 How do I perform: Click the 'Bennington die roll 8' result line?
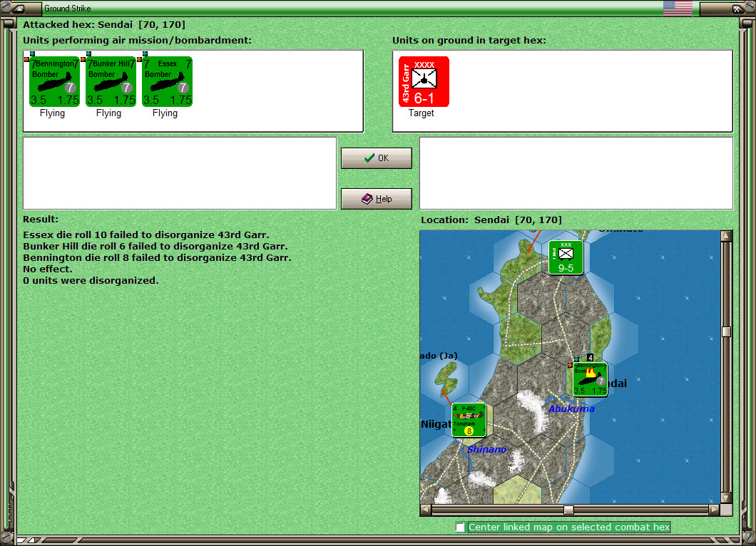click(157, 258)
